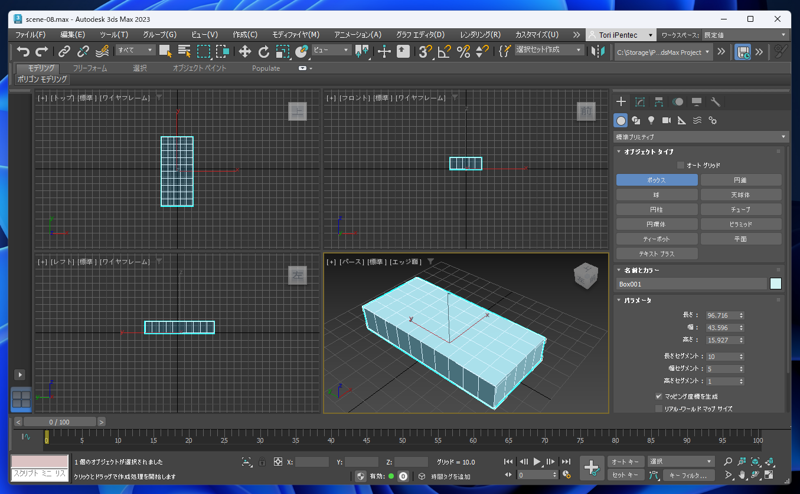This screenshot has height=494, width=800.
Task: Open the すべて selection filter dropdown
Action: [135, 50]
